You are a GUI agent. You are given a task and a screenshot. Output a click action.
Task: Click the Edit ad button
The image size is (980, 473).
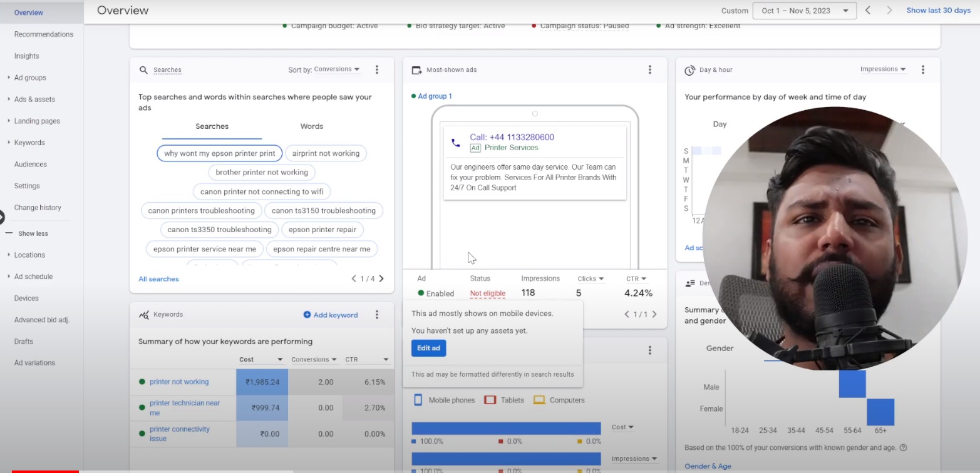point(428,348)
